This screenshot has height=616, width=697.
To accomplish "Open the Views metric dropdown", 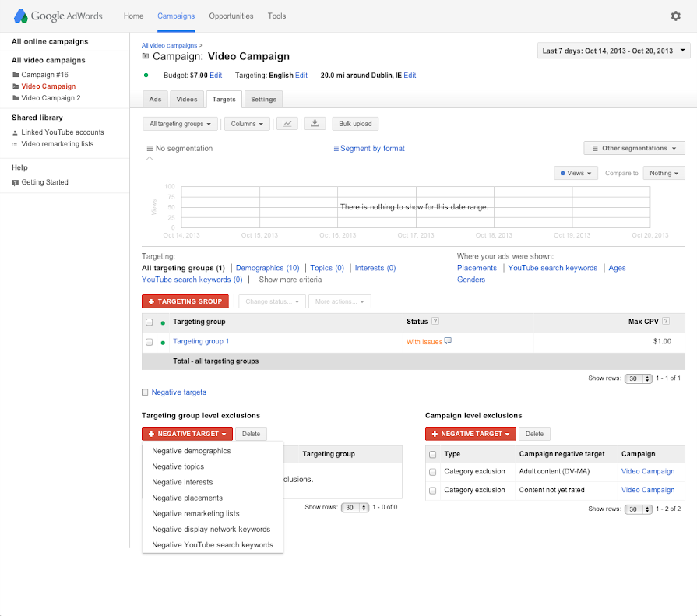I will click(x=576, y=173).
